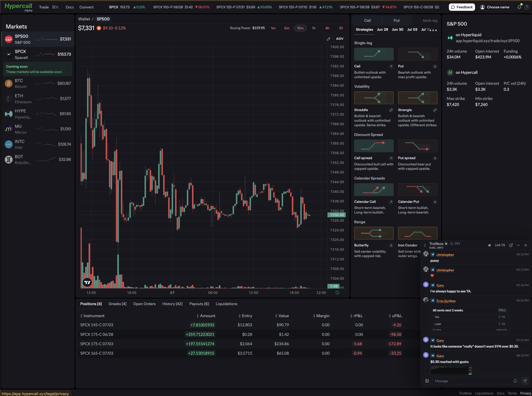Sort positions by uP&L column
The image size is (532, 396).
click(395, 316)
